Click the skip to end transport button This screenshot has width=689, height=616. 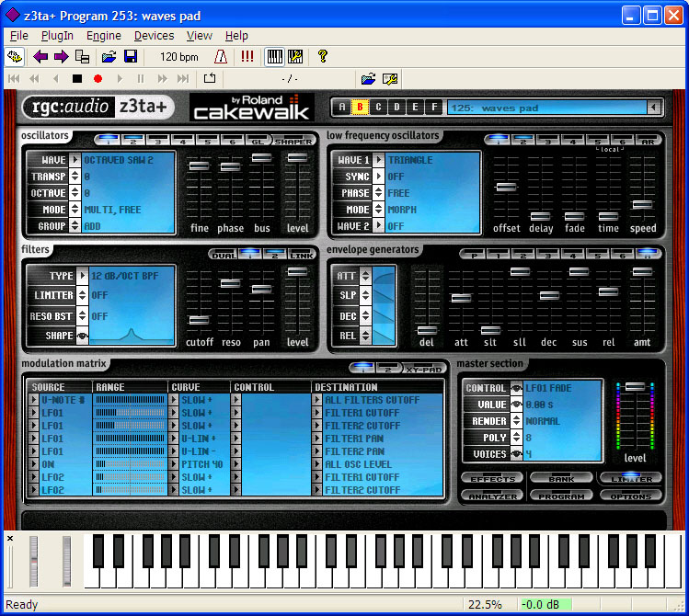(x=183, y=78)
